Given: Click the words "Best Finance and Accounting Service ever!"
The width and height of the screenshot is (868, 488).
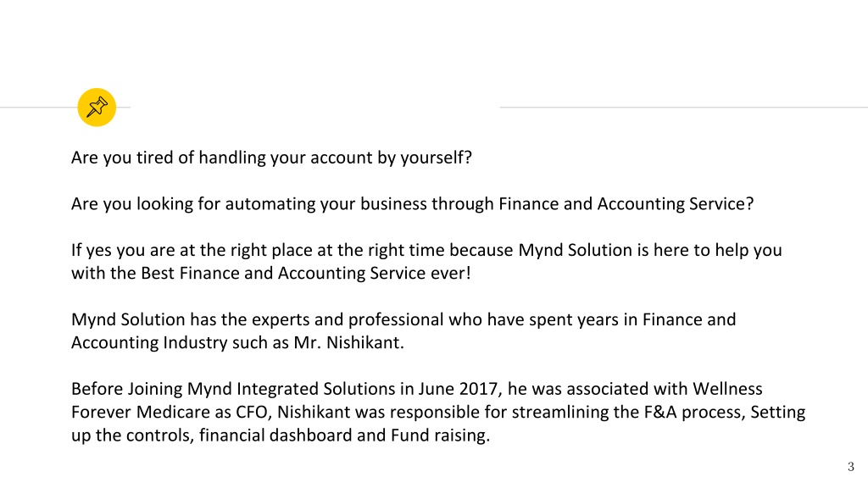Looking at the screenshot, I should coord(305,274).
